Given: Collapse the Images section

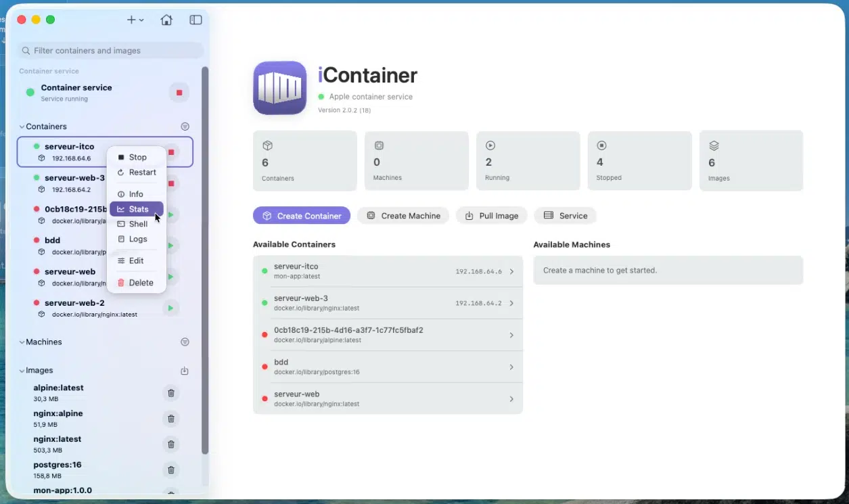Looking at the screenshot, I should coord(22,371).
